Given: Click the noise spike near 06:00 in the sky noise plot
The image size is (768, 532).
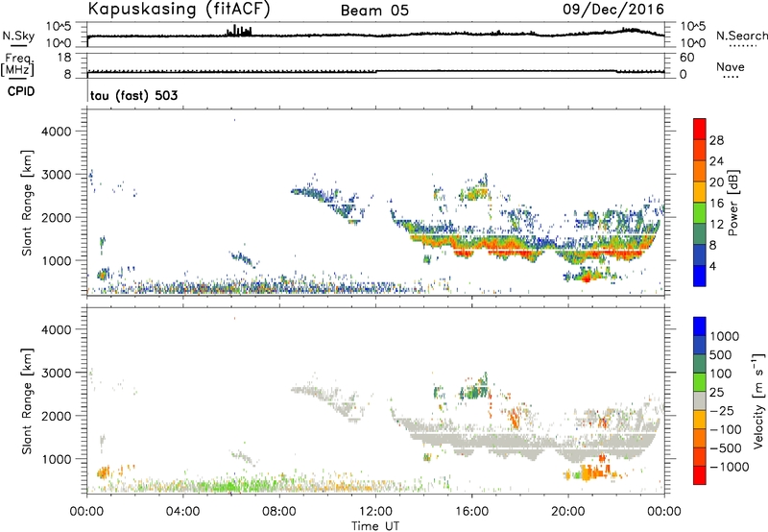Looking at the screenshot, I should (238, 31).
